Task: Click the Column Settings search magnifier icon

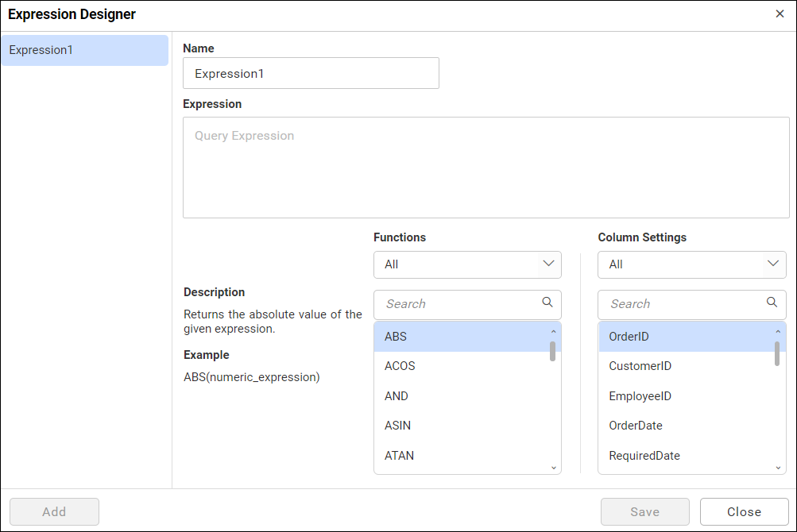Action: pyautogui.click(x=772, y=303)
